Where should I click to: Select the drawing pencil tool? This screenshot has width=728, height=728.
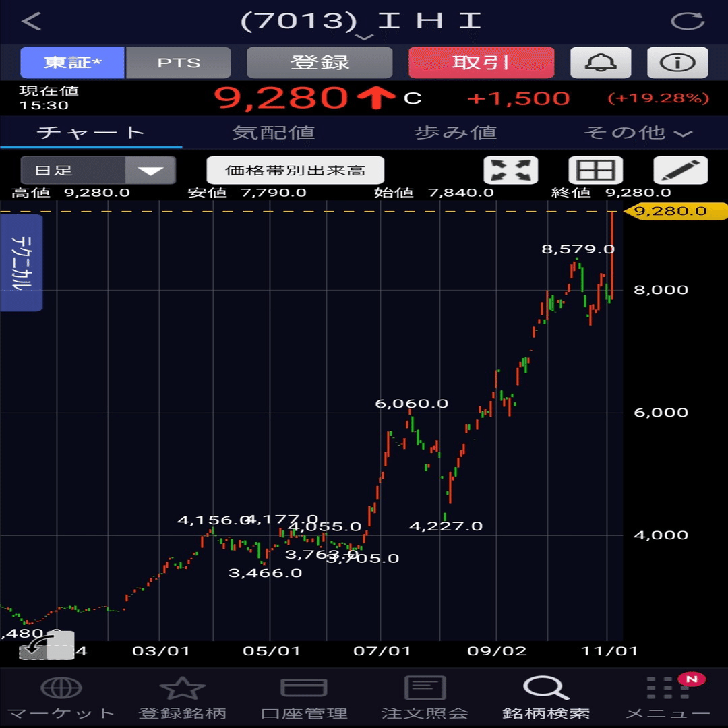pos(681,170)
